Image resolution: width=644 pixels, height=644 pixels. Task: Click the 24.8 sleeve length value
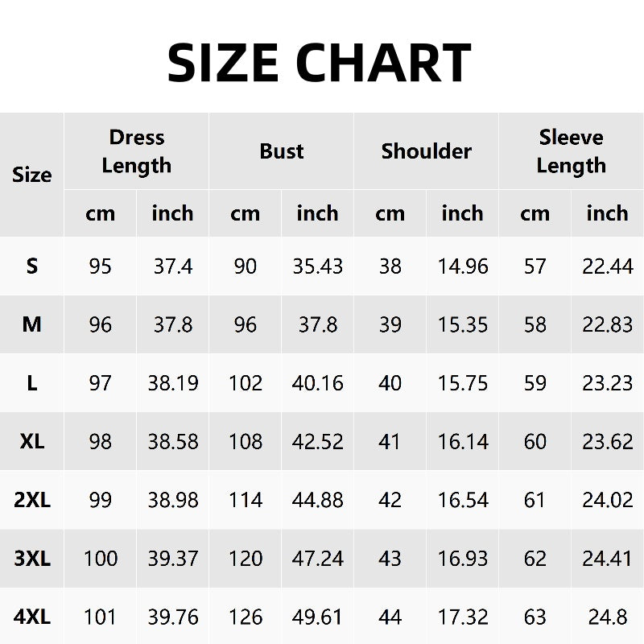tap(608, 617)
